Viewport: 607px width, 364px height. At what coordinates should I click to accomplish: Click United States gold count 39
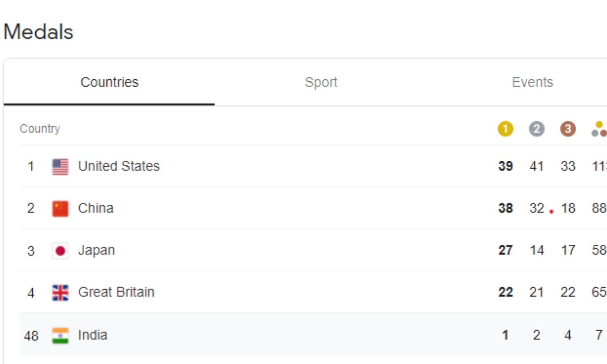(x=505, y=166)
